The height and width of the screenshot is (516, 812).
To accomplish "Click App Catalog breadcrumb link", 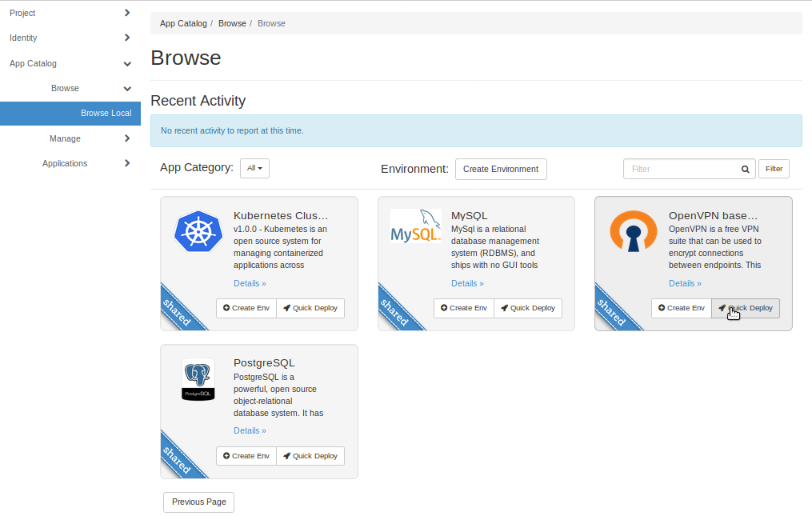I will pyautogui.click(x=183, y=23).
